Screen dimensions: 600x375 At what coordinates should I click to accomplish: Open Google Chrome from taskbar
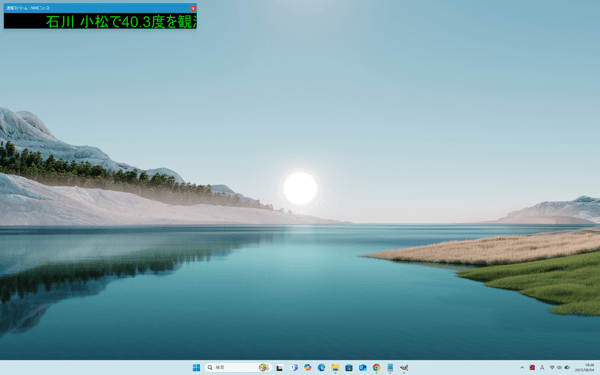pyautogui.click(x=376, y=368)
